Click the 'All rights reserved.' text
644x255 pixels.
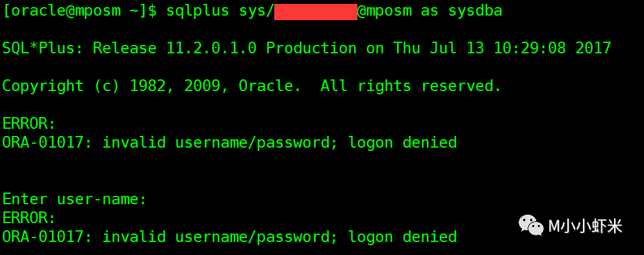411,86
